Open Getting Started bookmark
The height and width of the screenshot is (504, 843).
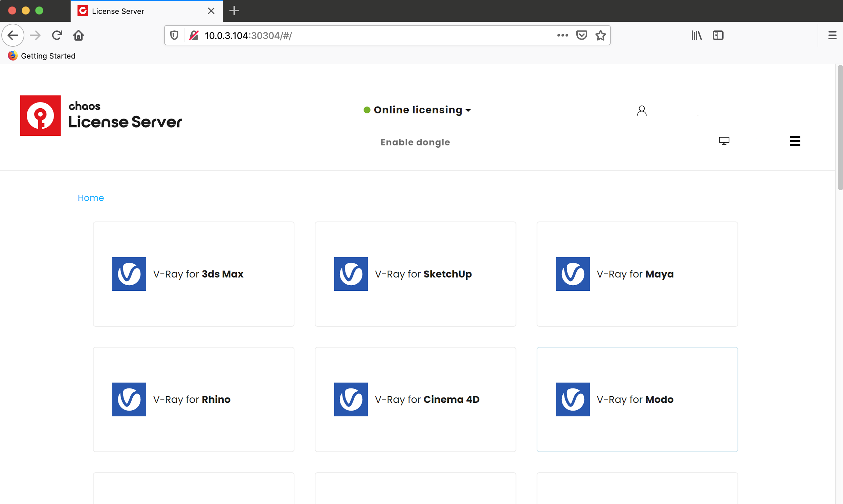pos(42,56)
